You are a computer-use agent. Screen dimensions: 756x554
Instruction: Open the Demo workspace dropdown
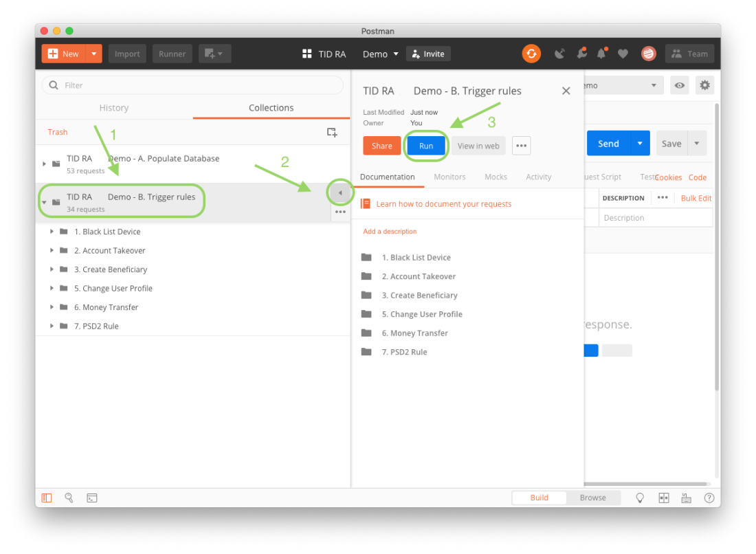click(x=381, y=54)
